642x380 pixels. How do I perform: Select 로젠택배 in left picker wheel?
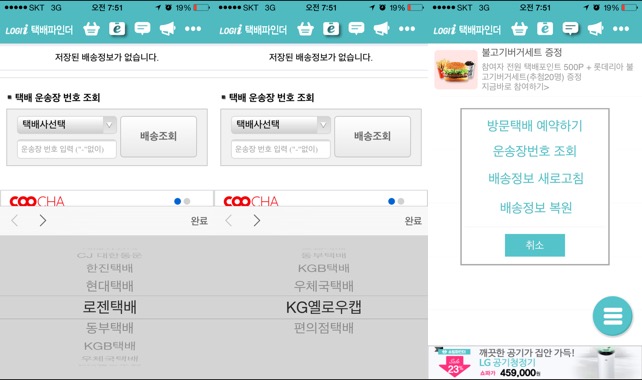tap(110, 307)
